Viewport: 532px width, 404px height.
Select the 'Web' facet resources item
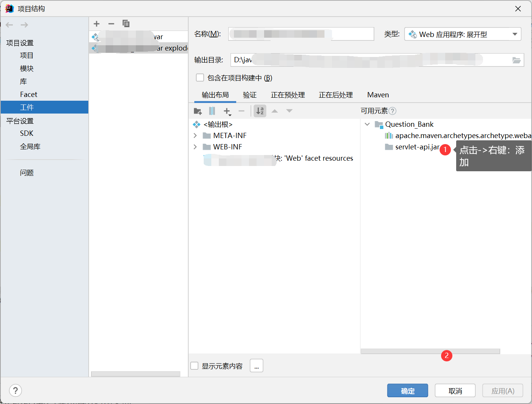pyautogui.click(x=278, y=158)
